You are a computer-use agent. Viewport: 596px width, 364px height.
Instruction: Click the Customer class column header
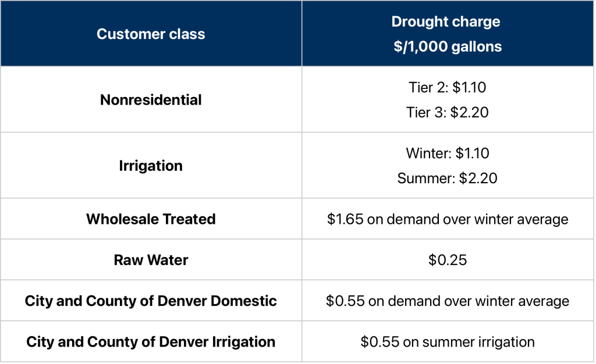coord(151,34)
